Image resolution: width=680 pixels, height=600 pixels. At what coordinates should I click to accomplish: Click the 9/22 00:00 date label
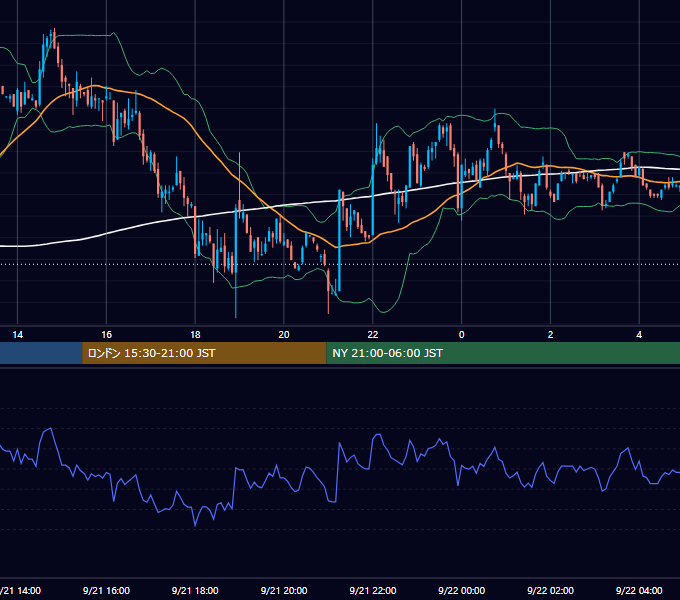point(461,590)
